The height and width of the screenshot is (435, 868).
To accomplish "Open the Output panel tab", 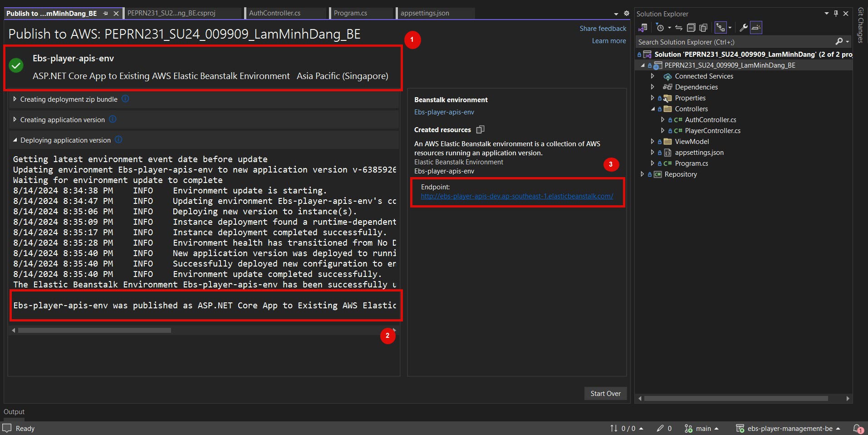I will 14,412.
